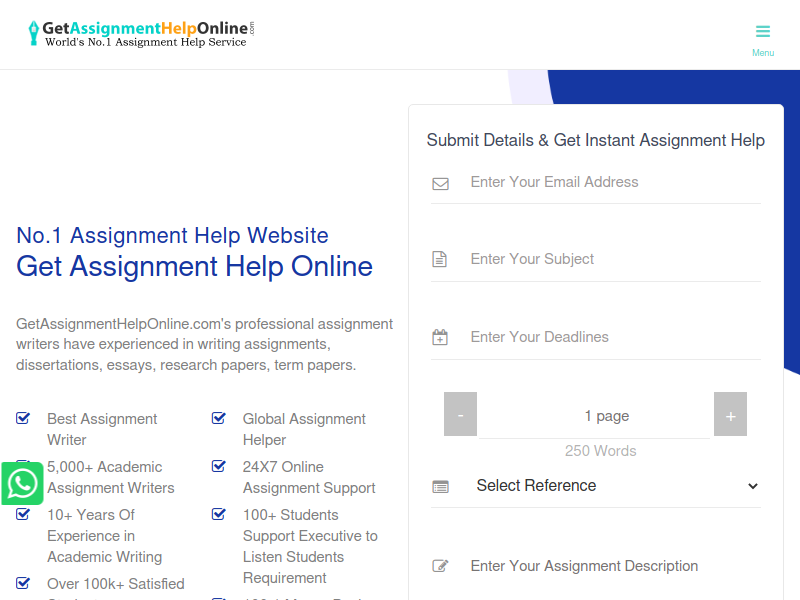This screenshot has height=600, width=800.
Task: Click the 'Menu' label text
Action: coord(763,53)
